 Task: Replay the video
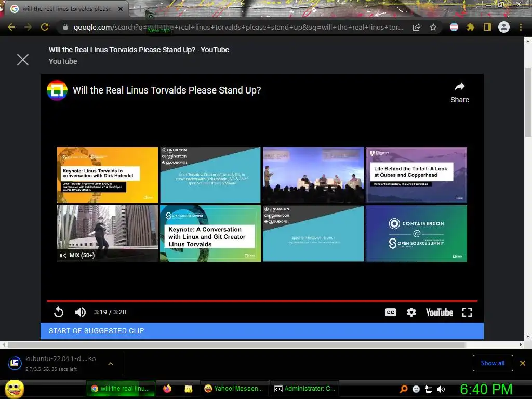[59, 312]
